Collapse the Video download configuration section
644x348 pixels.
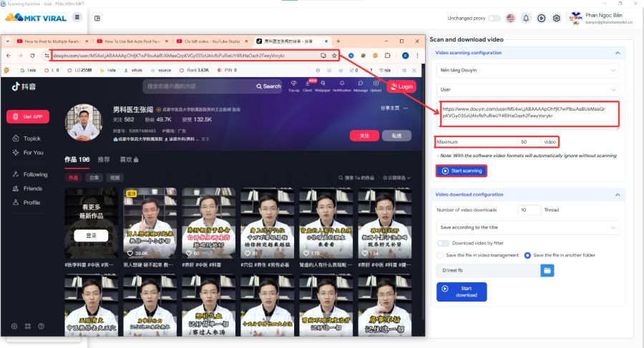[x=618, y=195]
